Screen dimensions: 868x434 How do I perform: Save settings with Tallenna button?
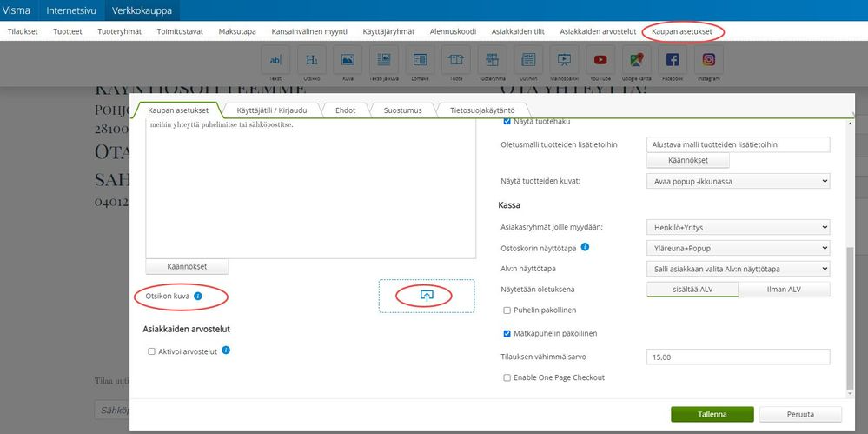[x=712, y=414]
